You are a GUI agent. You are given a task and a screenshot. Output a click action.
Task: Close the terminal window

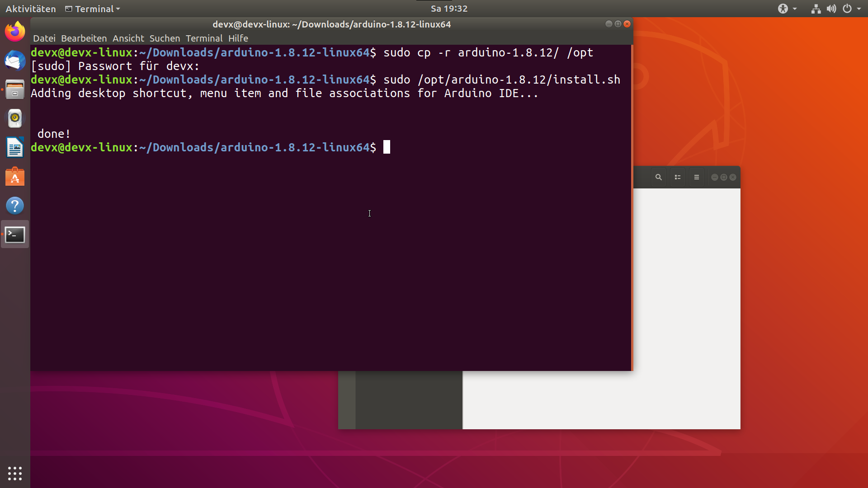point(627,24)
